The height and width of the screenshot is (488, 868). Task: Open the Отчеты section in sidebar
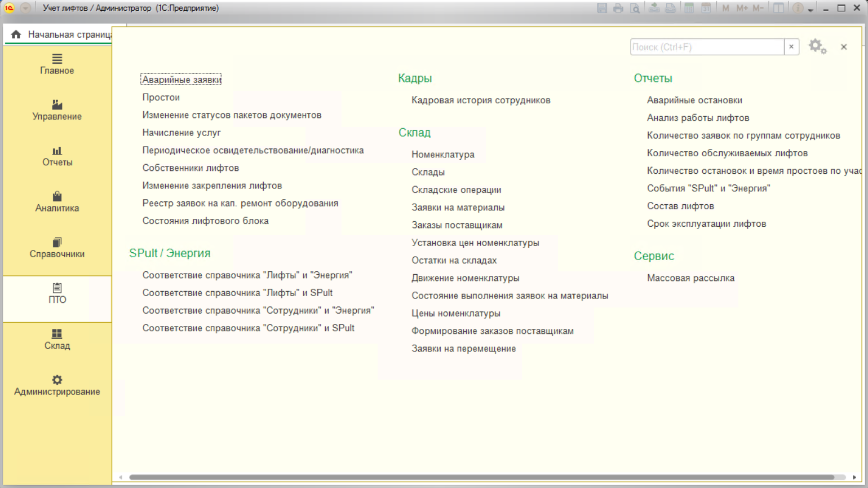(x=57, y=156)
